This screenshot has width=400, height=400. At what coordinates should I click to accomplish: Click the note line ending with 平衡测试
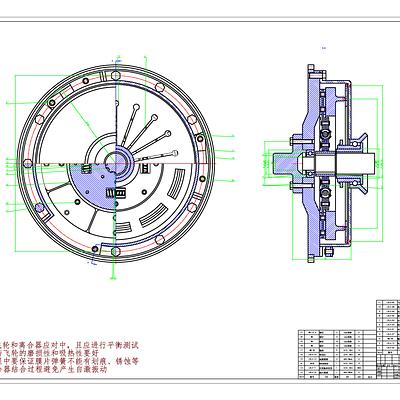click(69, 345)
